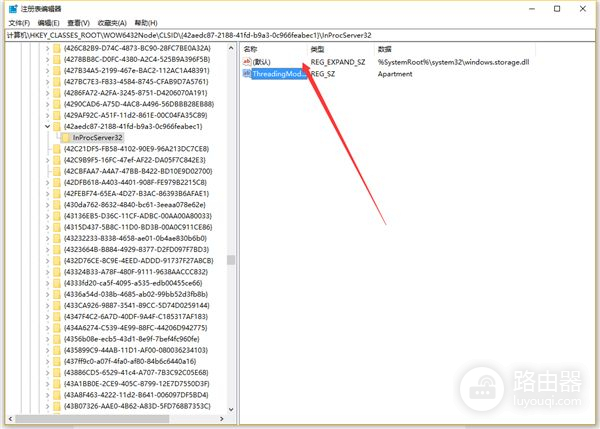Click folder icon of key {43136EB5-D36C-11CF-ADBC-00AA00A80033}

pos(57,216)
